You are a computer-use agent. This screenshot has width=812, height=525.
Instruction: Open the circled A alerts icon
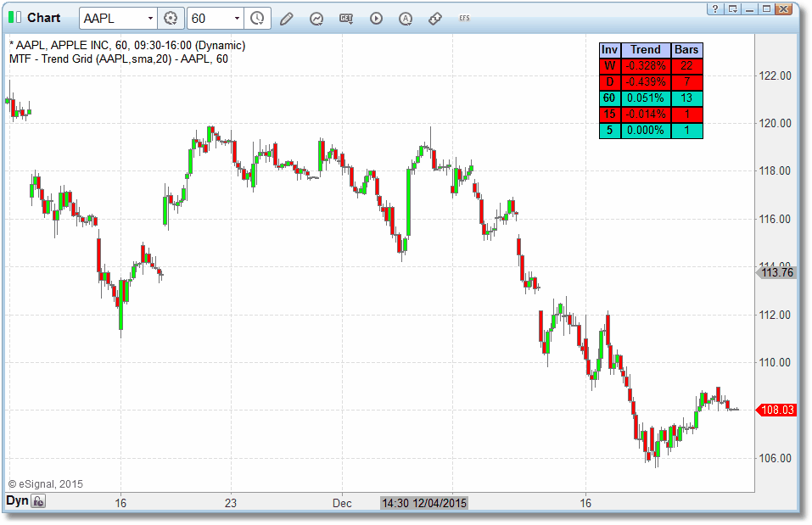point(406,19)
